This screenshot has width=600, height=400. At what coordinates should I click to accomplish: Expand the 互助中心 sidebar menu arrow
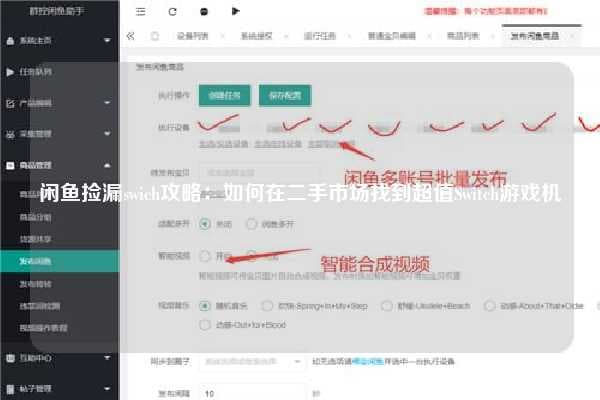[108, 358]
